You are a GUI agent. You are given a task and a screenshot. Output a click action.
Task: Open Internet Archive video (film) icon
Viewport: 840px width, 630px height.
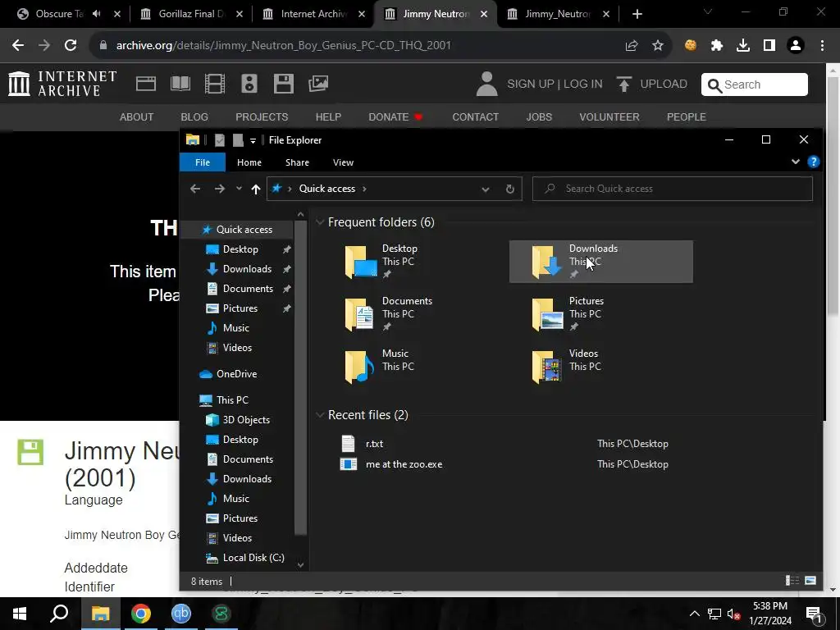tap(214, 84)
